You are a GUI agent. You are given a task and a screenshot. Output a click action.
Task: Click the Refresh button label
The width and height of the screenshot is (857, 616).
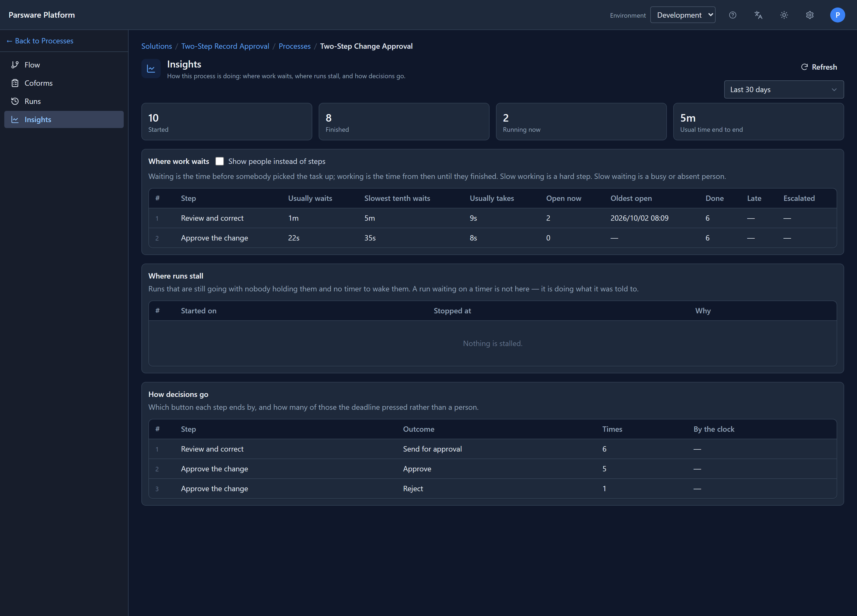pos(824,67)
